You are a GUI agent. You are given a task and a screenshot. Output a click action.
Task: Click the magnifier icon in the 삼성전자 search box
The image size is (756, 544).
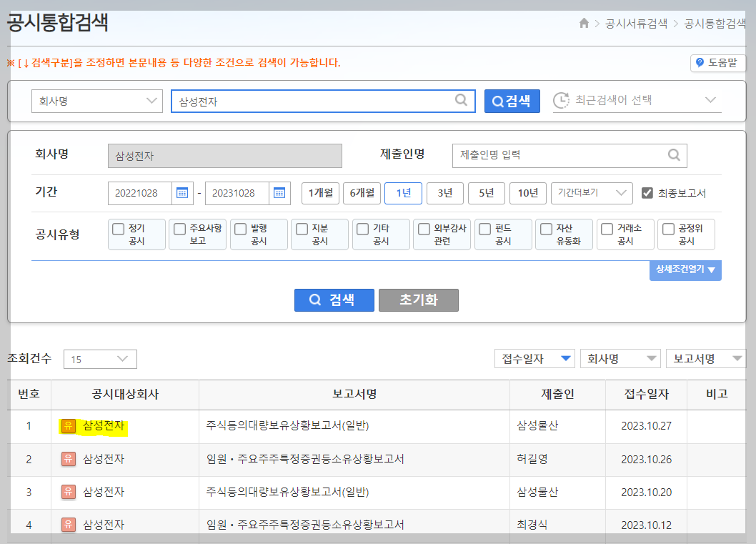(x=461, y=100)
